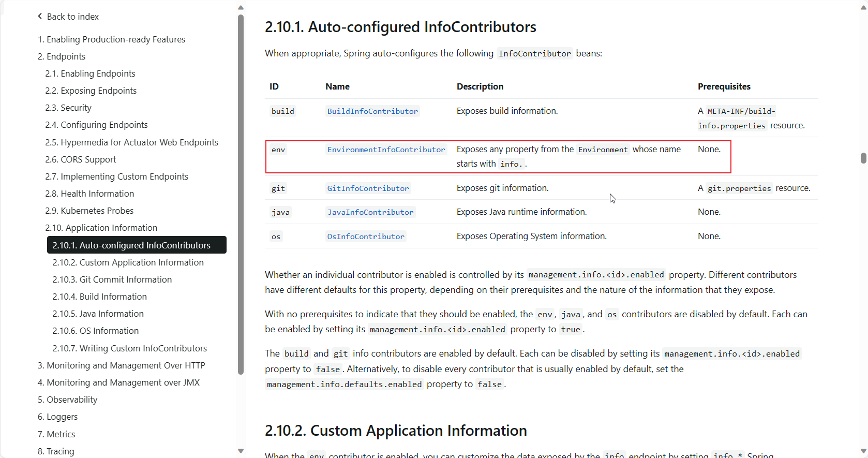Select 5. Observability in the sidebar

67,400
